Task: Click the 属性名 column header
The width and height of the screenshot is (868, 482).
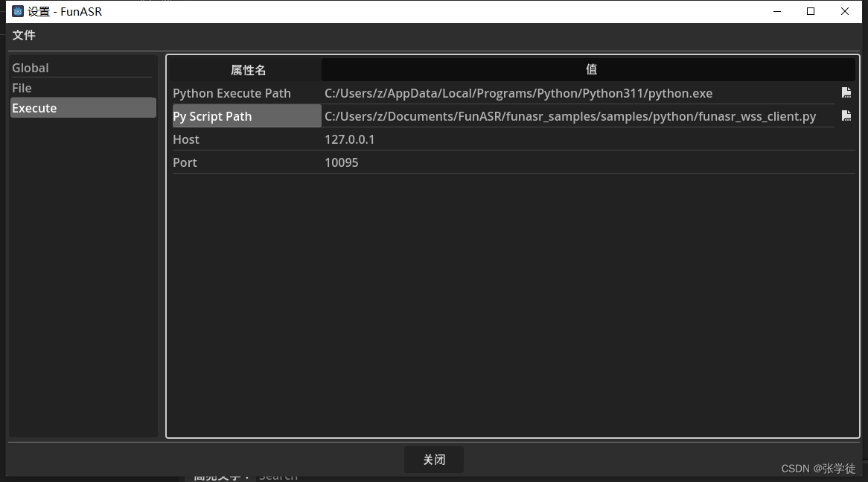Action: pos(247,70)
